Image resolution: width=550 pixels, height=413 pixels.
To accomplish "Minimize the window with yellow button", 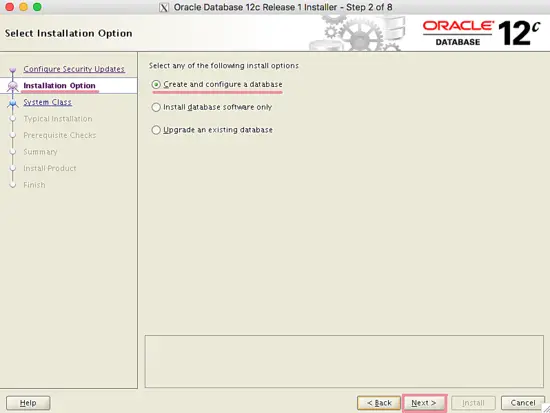I will [24, 7].
